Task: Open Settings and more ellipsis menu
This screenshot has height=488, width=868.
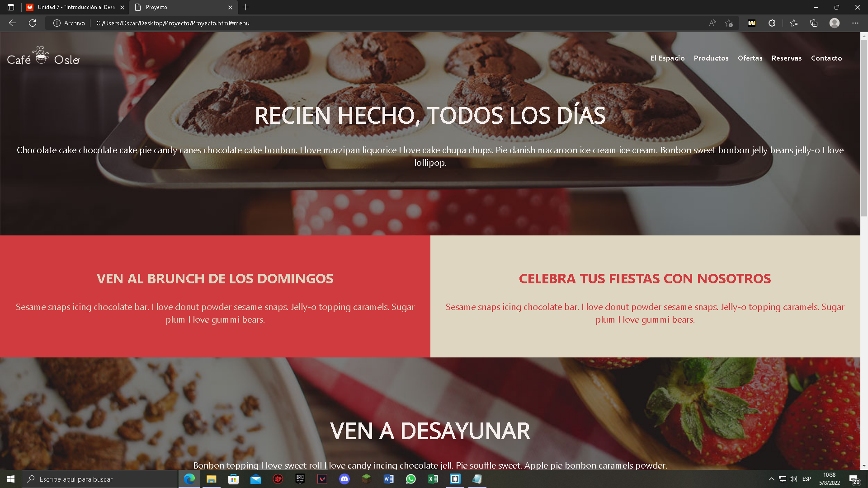Action: pyautogui.click(x=855, y=23)
